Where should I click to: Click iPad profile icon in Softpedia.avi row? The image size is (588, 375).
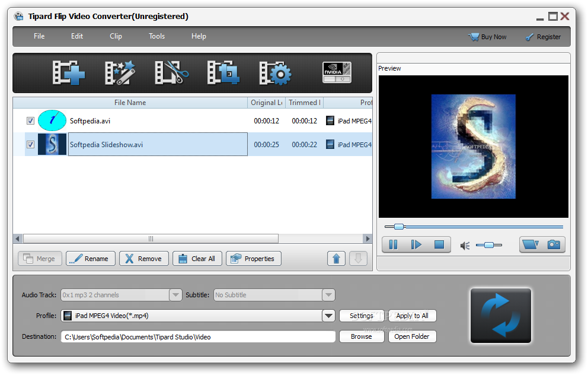(330, 120)
